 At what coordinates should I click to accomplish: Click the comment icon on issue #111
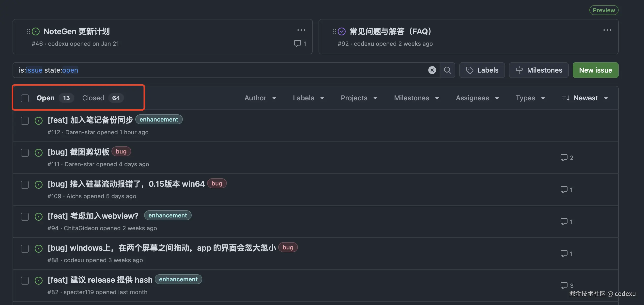tap(564, 157)
